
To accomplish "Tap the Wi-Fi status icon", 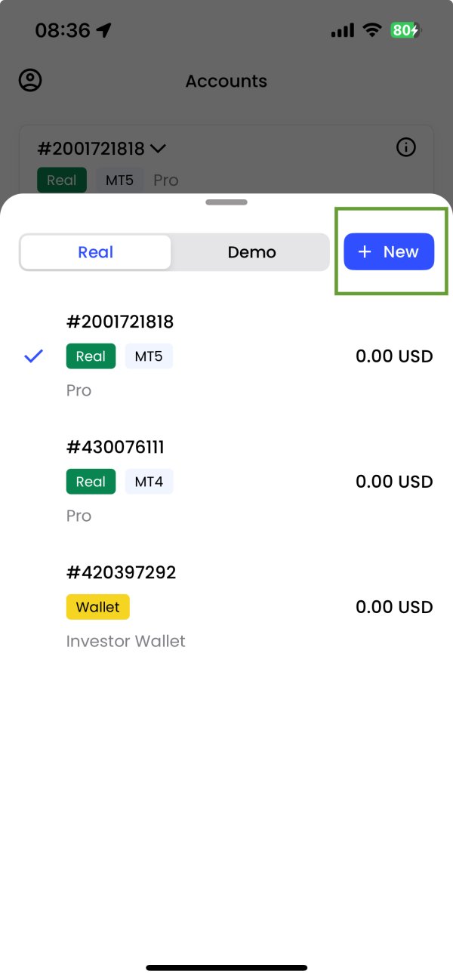I will pyautogui.click(x=371, y=31).
